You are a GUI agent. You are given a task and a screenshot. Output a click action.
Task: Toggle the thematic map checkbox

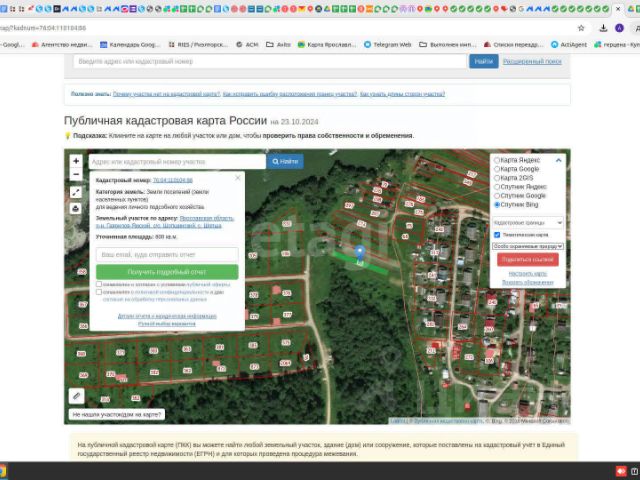click(x=497, y=235)
